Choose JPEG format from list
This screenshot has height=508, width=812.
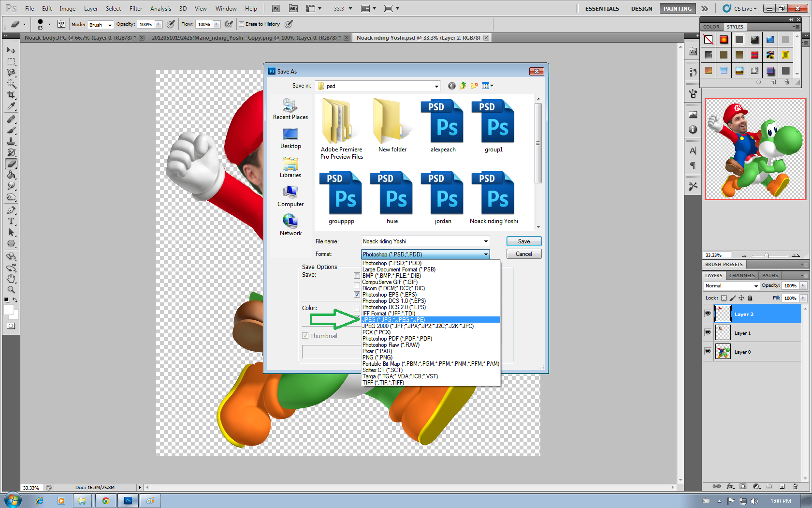point(431,320)
